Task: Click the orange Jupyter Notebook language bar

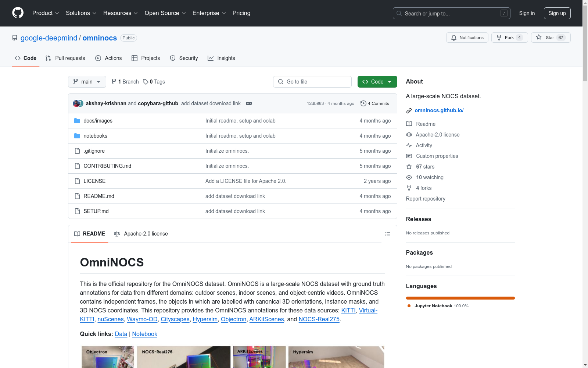Action: click(x=460, y=298)
